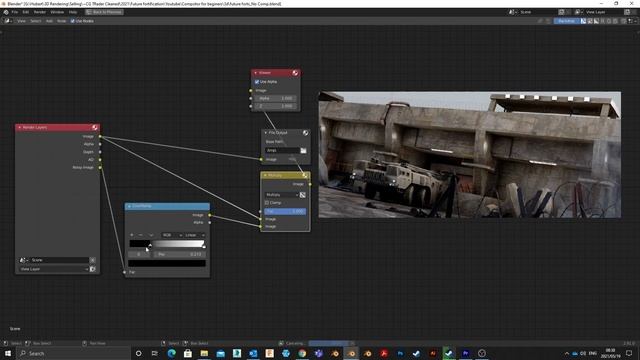This screenshot has width=640, height=360.
Task: Open folder browser in File Output node
Action: coord(303,151)
